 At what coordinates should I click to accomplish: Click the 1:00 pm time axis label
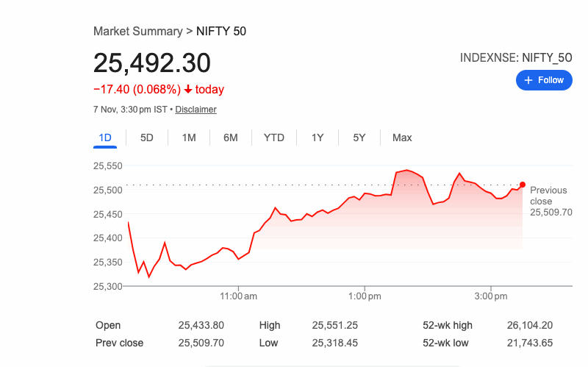pos(365,296)
